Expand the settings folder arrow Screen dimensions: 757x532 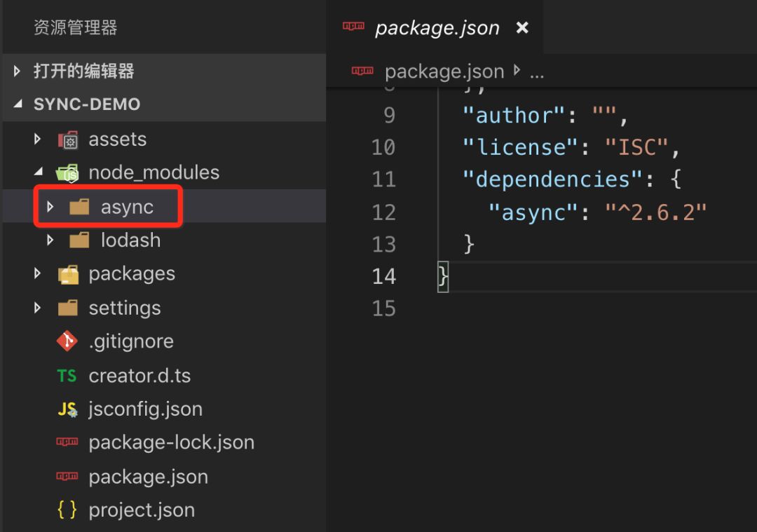pos(38,308)
